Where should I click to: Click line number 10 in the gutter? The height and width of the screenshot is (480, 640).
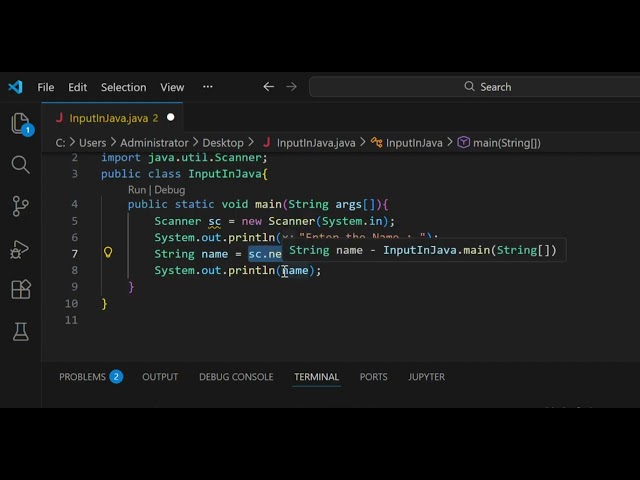[x=71, y=303]
